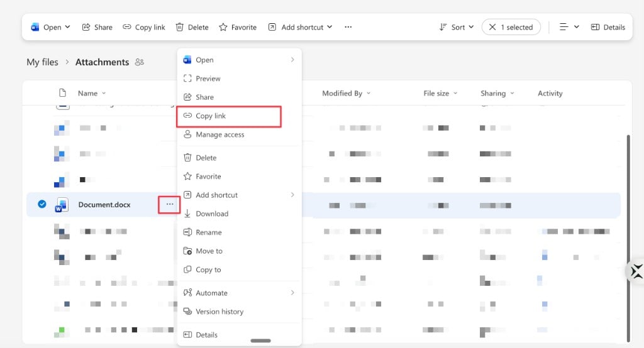The width and height of the screenshot is (644, 348).
Task: Choose Preview in the context menu
Action: (239, 79)
